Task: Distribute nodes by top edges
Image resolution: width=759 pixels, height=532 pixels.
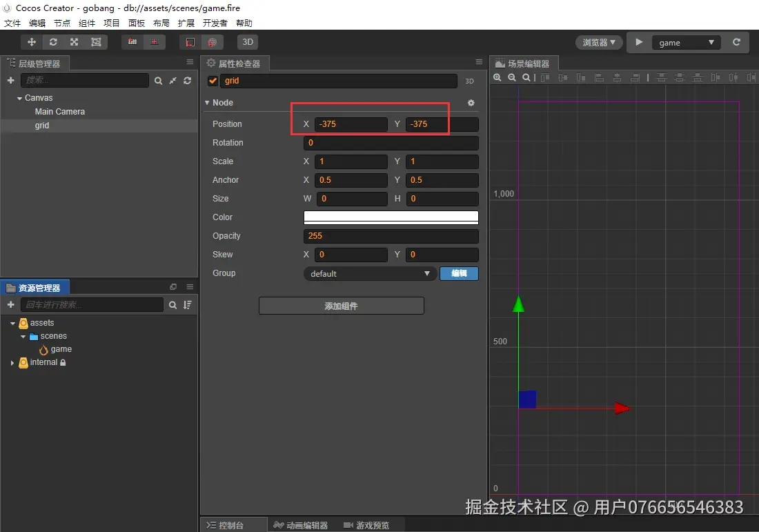Action: pos(662,77)
